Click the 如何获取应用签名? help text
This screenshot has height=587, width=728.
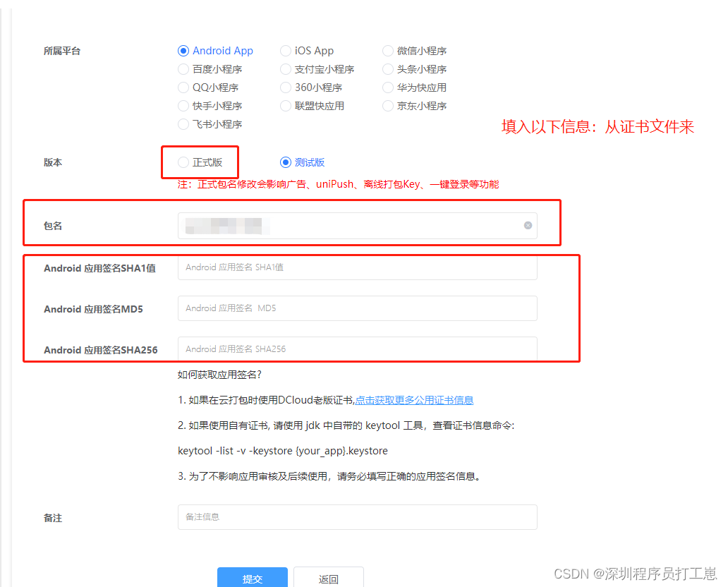219,375
